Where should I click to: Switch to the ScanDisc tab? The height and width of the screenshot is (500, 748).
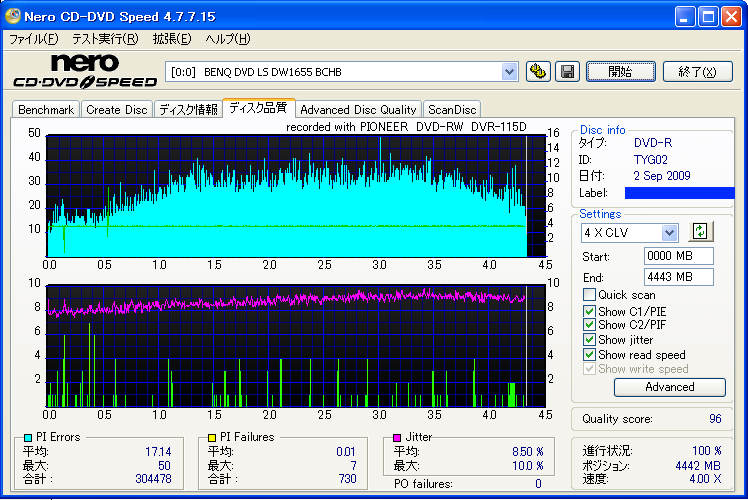pyautogui.click(x=453, y=110)
